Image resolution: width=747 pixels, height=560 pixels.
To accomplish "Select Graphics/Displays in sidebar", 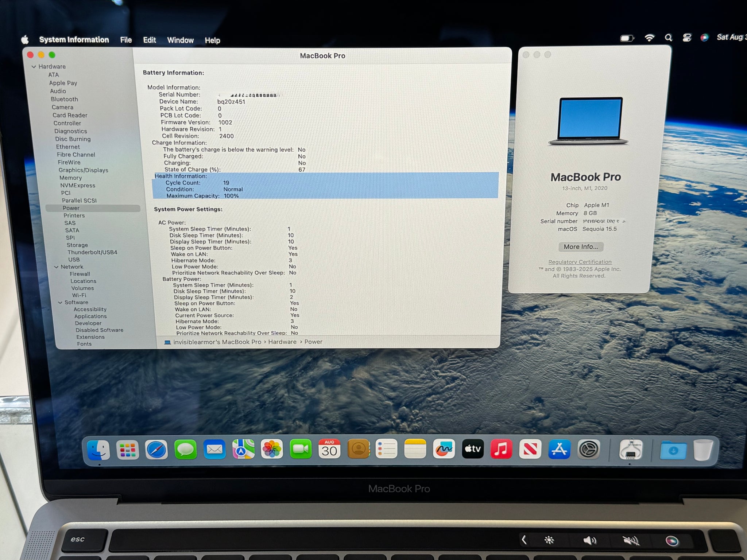I will pyautogui.click(x=83, y=170).
